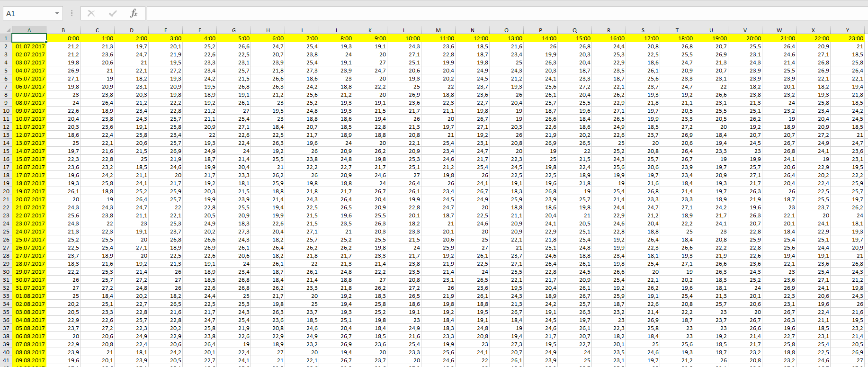
Task: Select the 2:00 value 23,1 for 06.07.2017
Action: click(x=132, y=87)
